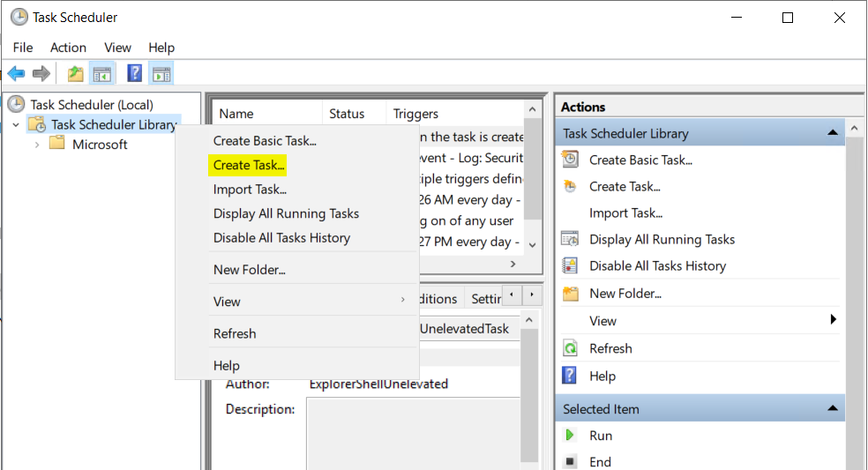Click Create Task... in Actions pane
The width and height of the screenshot is (868, 470).
625,187
